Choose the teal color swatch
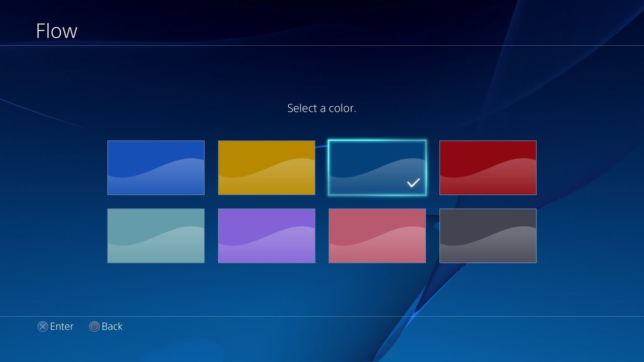 [156, 236]
